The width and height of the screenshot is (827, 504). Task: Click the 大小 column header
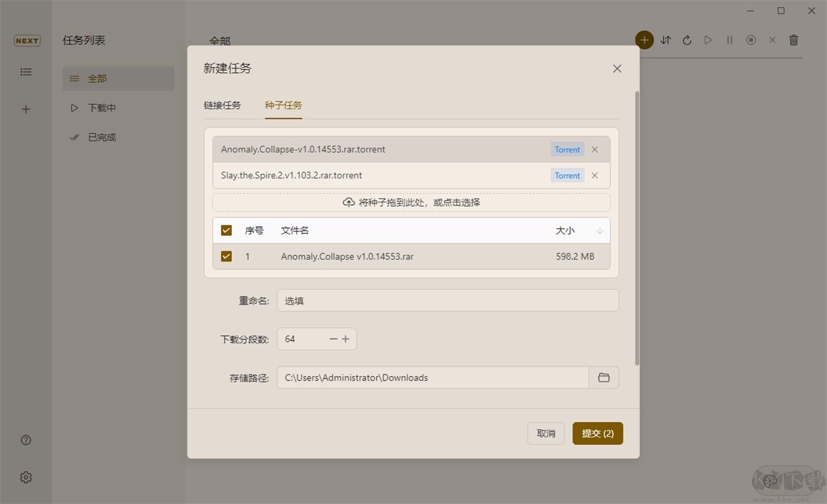[x=565, y=230]
